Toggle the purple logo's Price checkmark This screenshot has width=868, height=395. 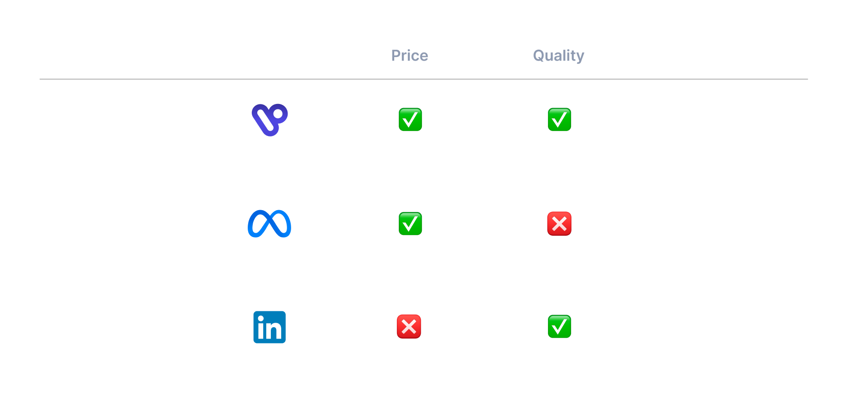tap(410, 120)
